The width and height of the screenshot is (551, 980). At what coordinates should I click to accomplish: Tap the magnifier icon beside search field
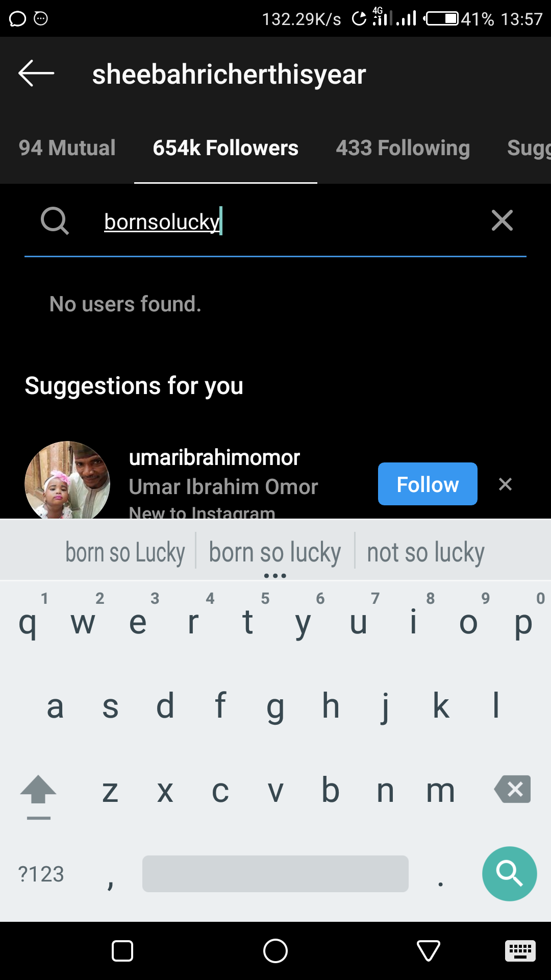pos(55,221)
